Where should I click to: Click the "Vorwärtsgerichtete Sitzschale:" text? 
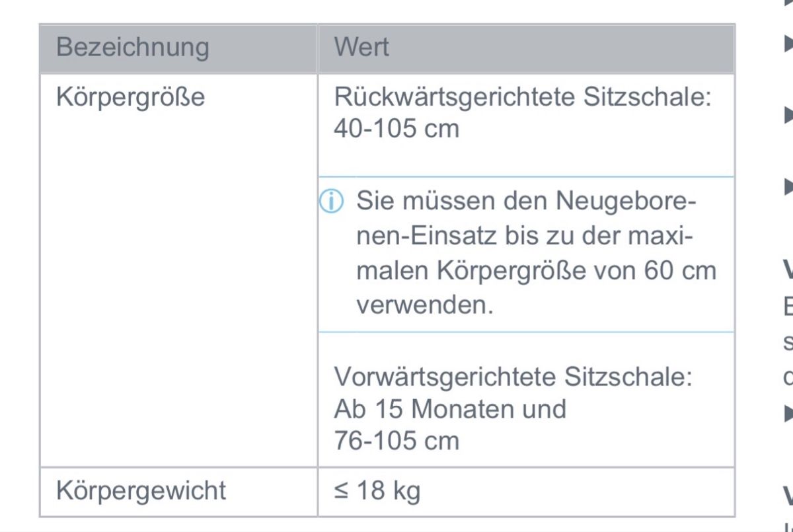[x=513, y=377]
